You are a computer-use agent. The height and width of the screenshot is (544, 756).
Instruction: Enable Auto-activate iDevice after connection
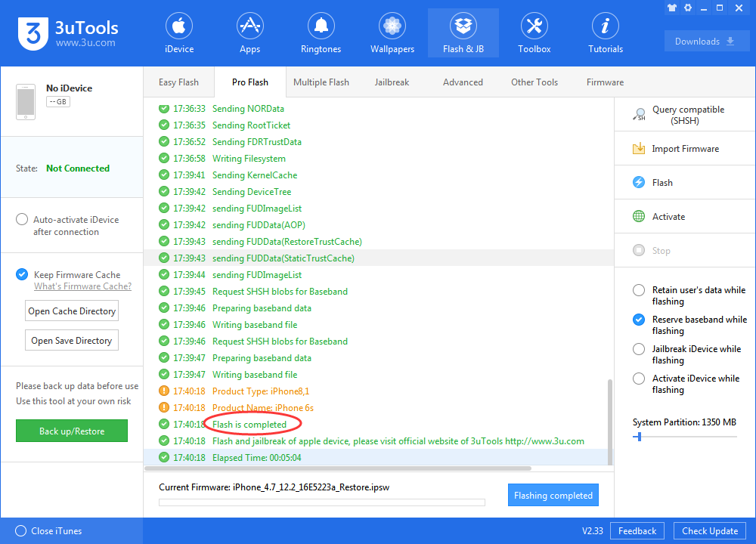point(22,219)
